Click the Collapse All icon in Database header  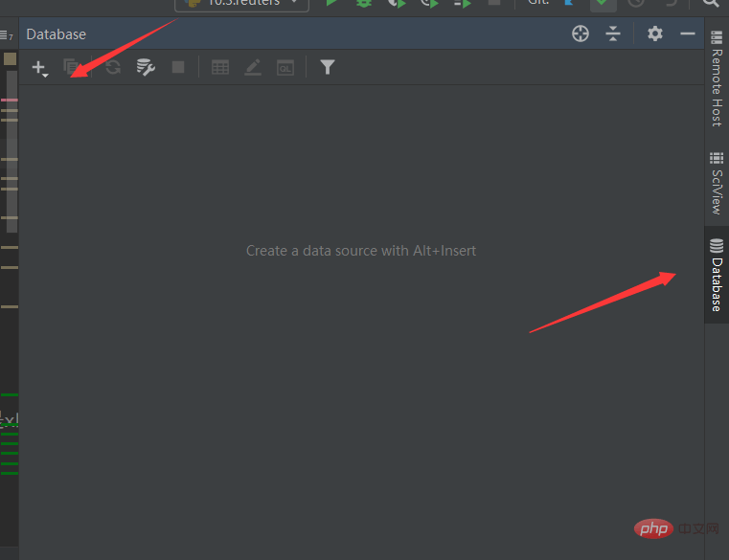point(613,34)
